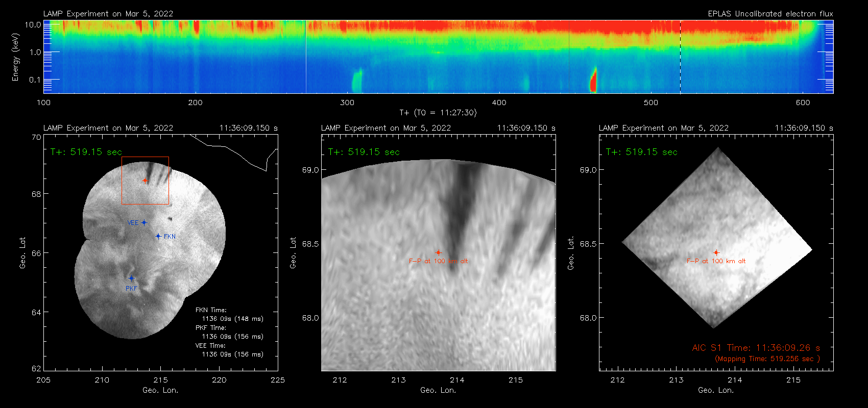The image size is (868, 408).
Task: Click the '10.0' energy tick label
Action: click(x=33, y=24)
